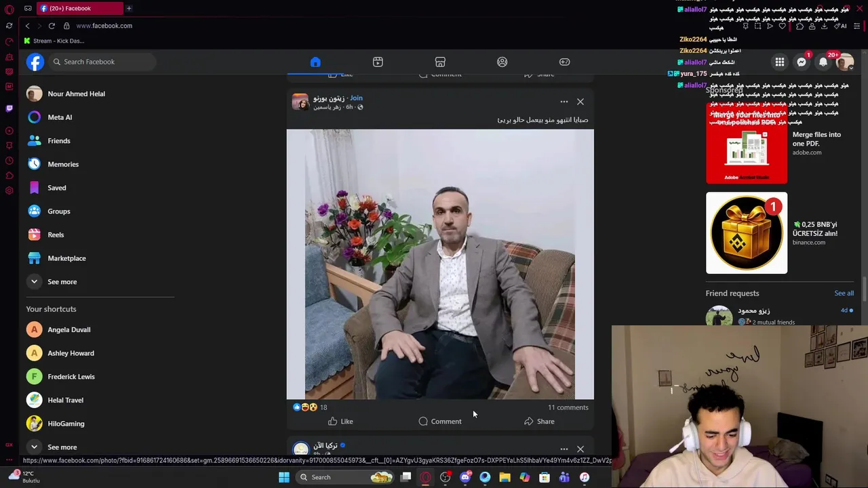The width and height of the screenshot is (868, 488).
Task: Open OBS Studio from the Windows taskbar
Action: pyautogui.click(x=446, y=477)
